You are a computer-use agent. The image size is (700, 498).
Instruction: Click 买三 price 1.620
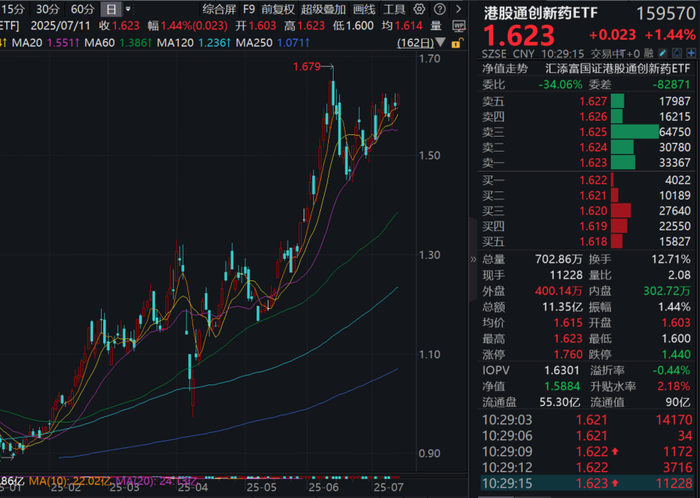(593, 211)
